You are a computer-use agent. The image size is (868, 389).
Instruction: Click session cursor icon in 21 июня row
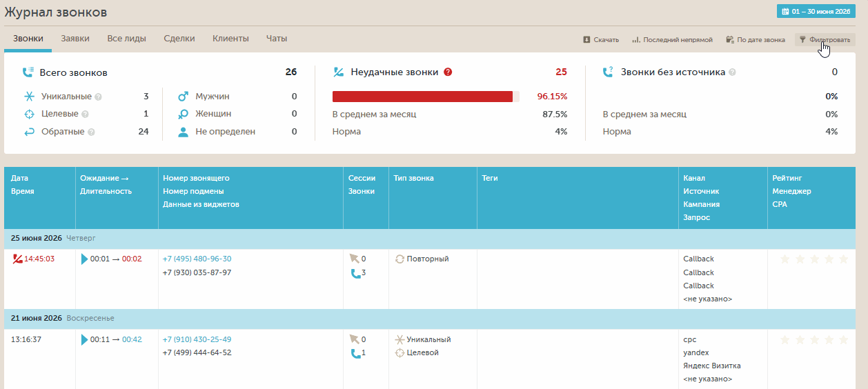[x=355, y=339]
